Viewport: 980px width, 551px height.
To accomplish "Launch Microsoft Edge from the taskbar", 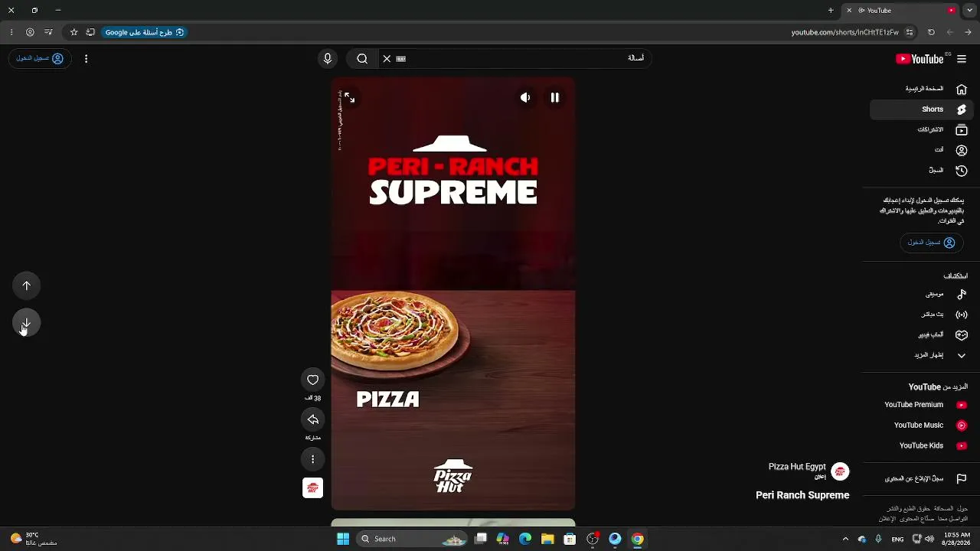I will pyautogui.click(x=525, y=539).
